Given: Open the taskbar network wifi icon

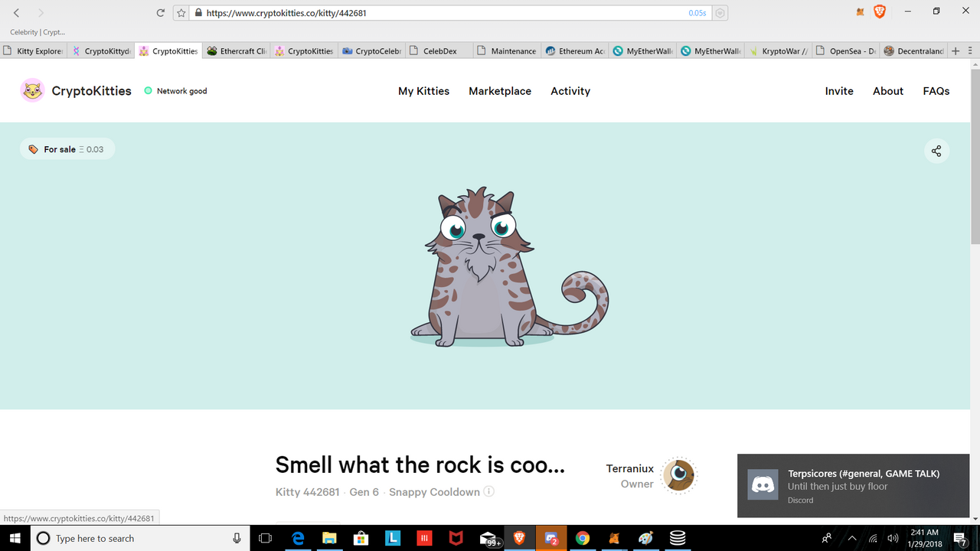Looking at the screenshot, I should pyautogui.click(x=873, y=538).
